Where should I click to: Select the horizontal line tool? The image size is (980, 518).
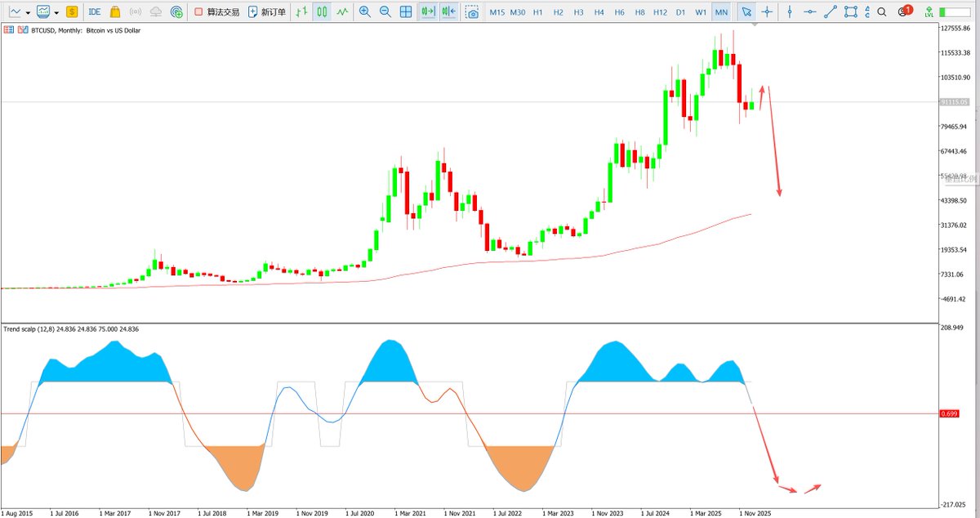(x=810, y=11)
